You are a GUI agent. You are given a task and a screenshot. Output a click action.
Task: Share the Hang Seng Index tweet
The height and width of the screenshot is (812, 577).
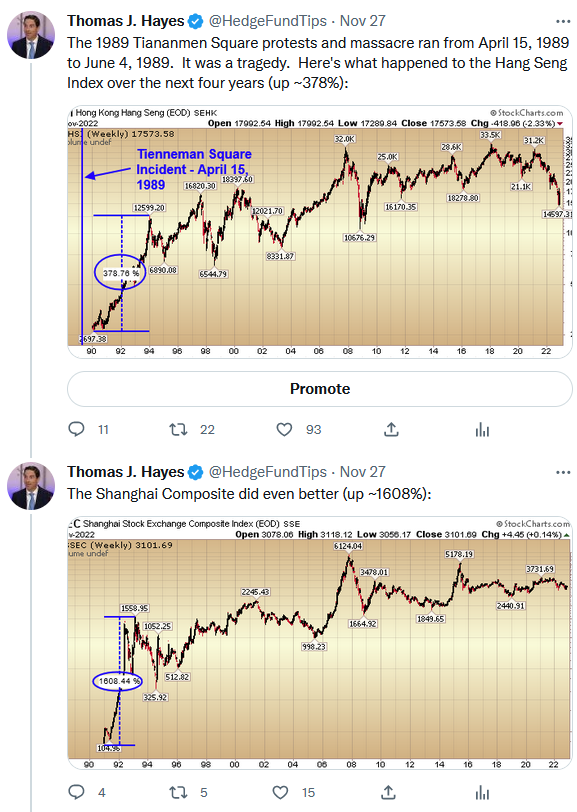(x=391, y=429)
